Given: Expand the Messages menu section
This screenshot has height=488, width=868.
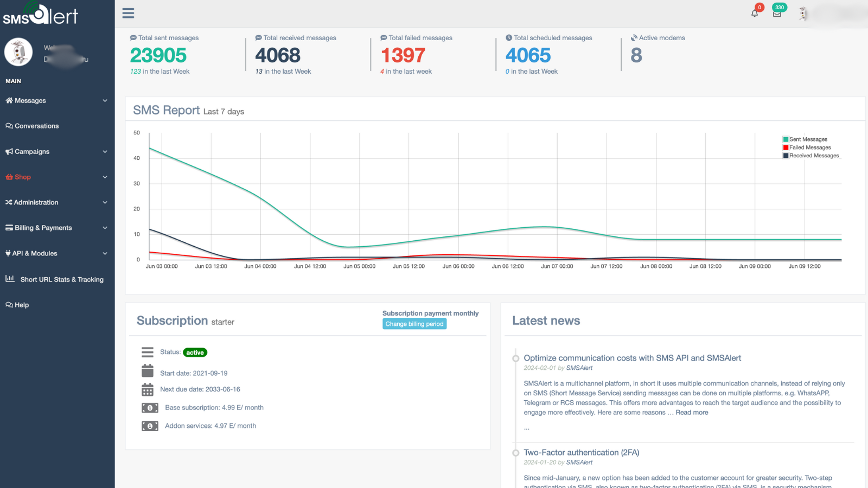Looking at the screenshot, I should point(30,100).
